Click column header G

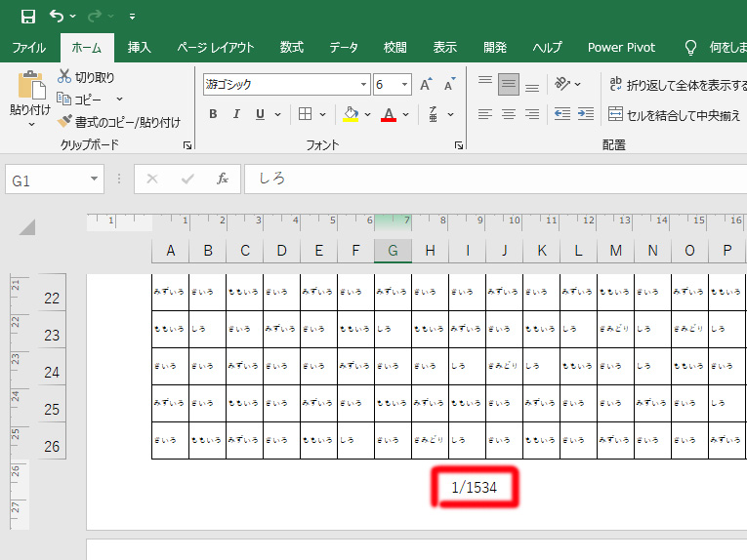(x=393, y=252)
